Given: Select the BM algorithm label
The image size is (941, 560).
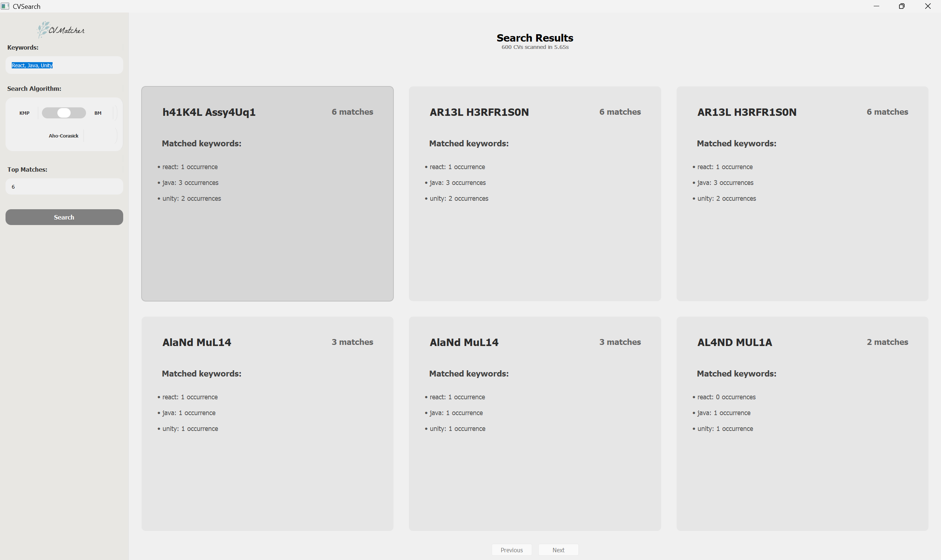Looking at the screenshot, I should pyautogui.click(x=98, y=113).
